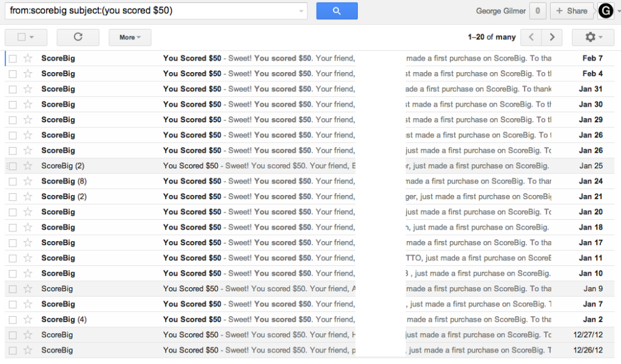Star the Jan 2 ScoreBig (4) email
The height and width of the screenshot is (364, 621).
[x=28, y=320]
